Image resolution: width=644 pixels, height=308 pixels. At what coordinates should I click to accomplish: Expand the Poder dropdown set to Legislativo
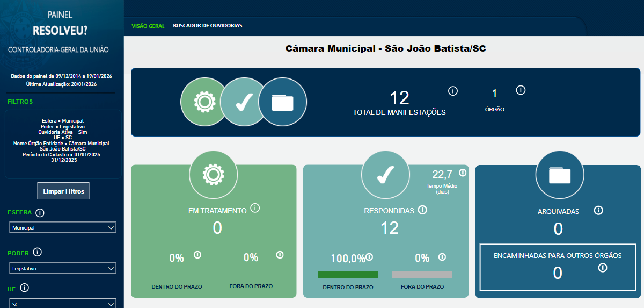click(63, 268)
